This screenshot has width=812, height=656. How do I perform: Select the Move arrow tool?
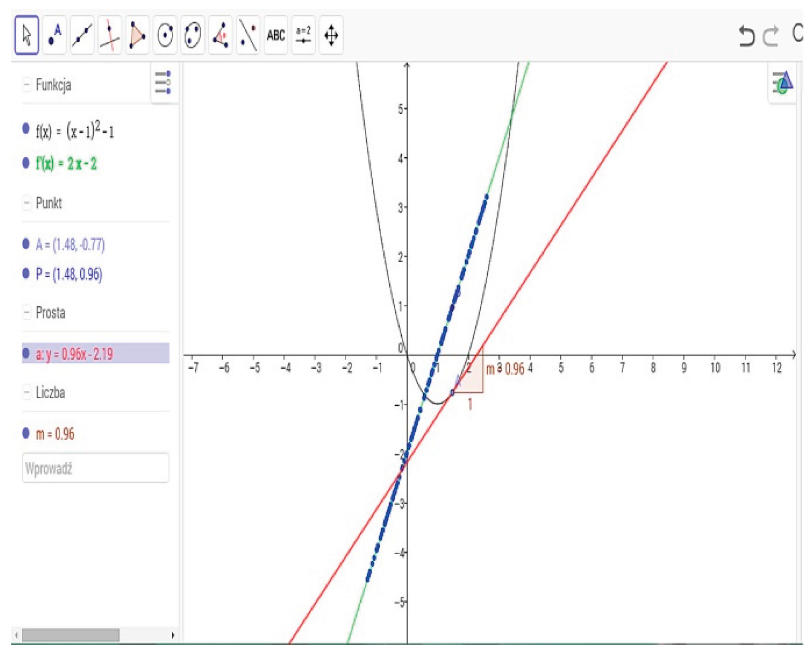27,35
